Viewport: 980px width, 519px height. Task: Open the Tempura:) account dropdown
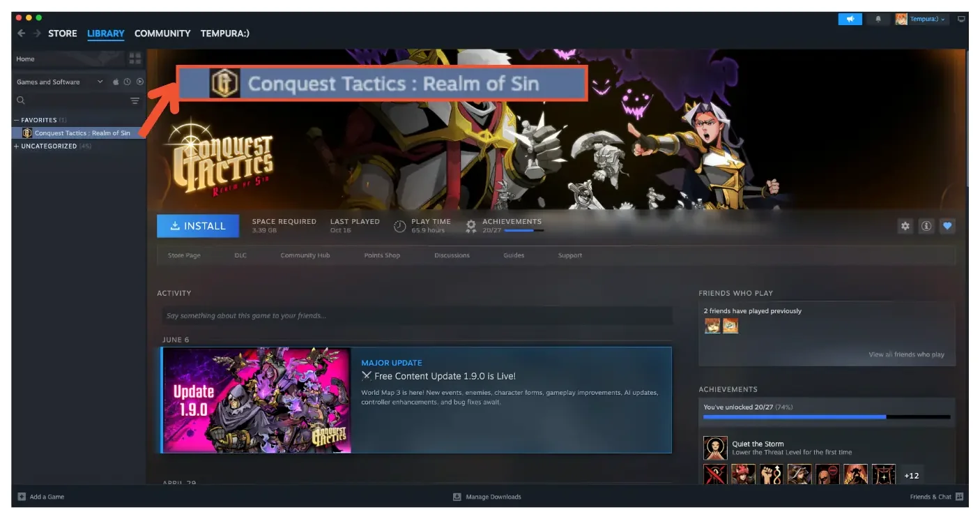(921, 20)
